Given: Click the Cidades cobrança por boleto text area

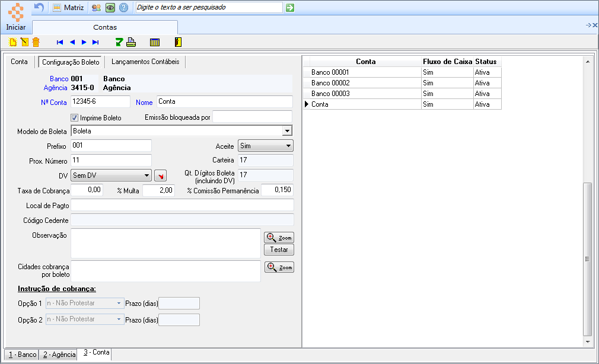Looking at the screenshot, I should tap(166, 271).
